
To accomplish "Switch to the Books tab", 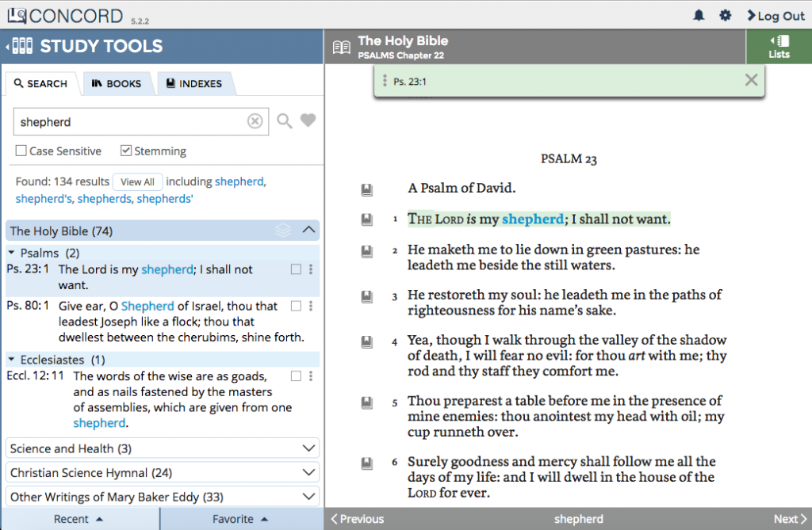I will tap(116, 83).
